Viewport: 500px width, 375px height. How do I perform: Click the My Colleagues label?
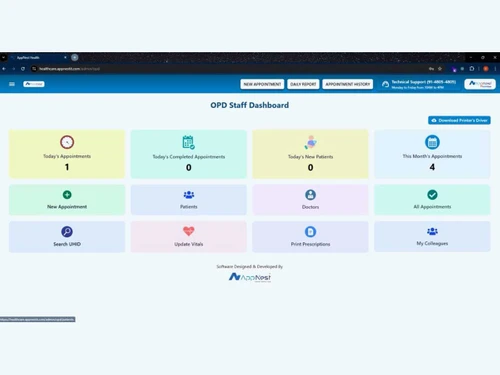pyautogui.click(x=432, y=243)
